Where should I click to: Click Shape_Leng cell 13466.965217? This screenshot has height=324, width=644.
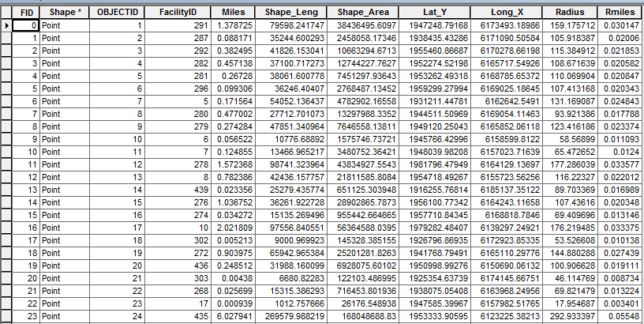pyautogui.click(x=290, y=153)
